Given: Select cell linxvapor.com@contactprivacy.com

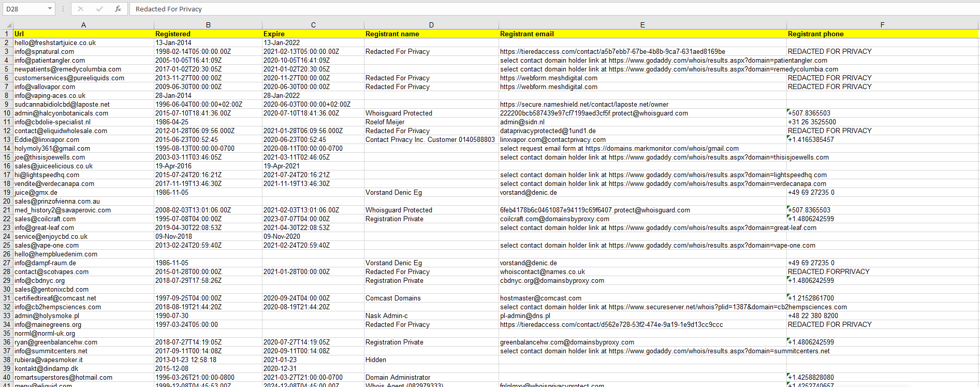Looking at the screenshot, I should click(x=642, y=139).
